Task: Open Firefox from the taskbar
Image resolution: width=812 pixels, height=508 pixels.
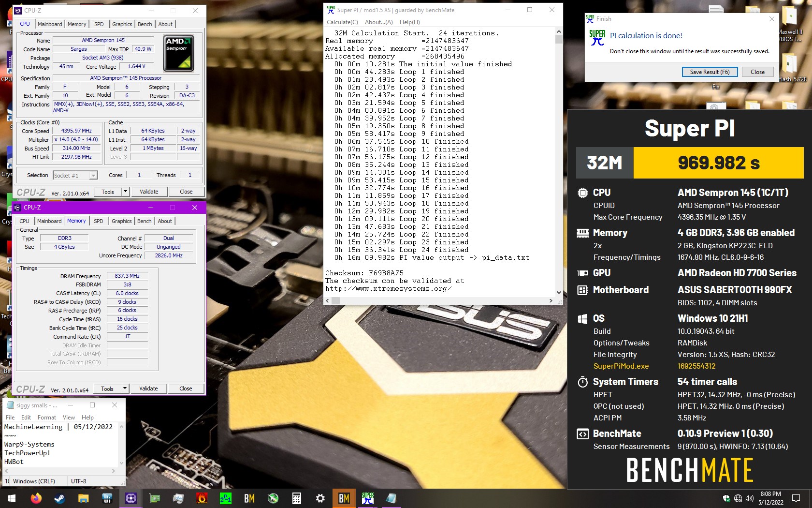Action: pyautogui.click(x=36, y=498)
